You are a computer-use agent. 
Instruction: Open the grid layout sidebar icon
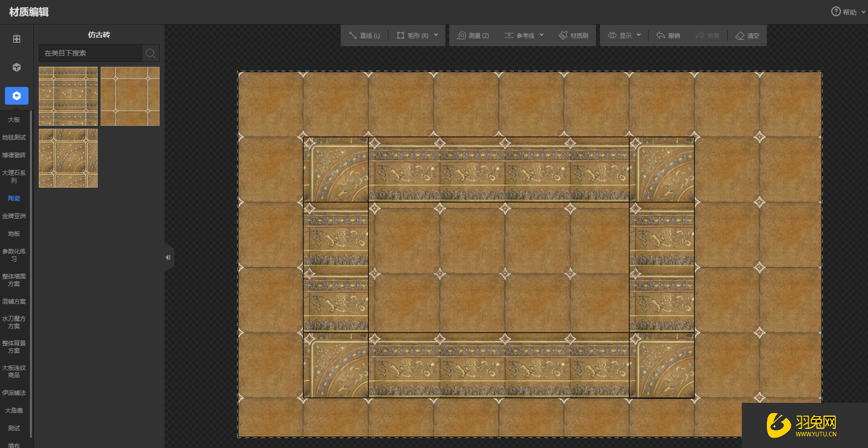point(17,39)
